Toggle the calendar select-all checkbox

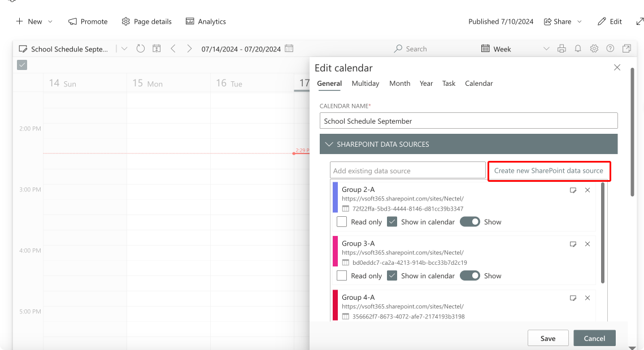[x=22, y=65]
